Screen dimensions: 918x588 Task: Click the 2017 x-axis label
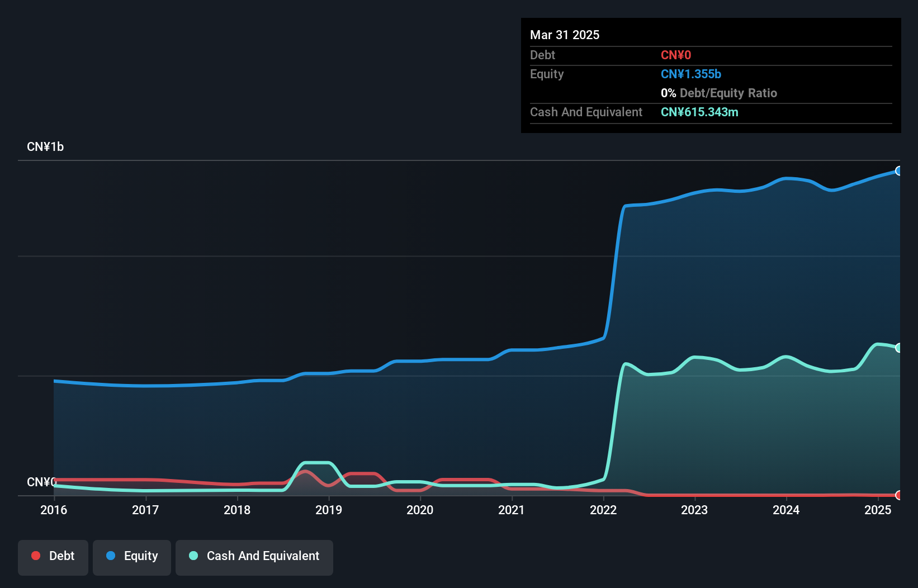coord(145,510)
